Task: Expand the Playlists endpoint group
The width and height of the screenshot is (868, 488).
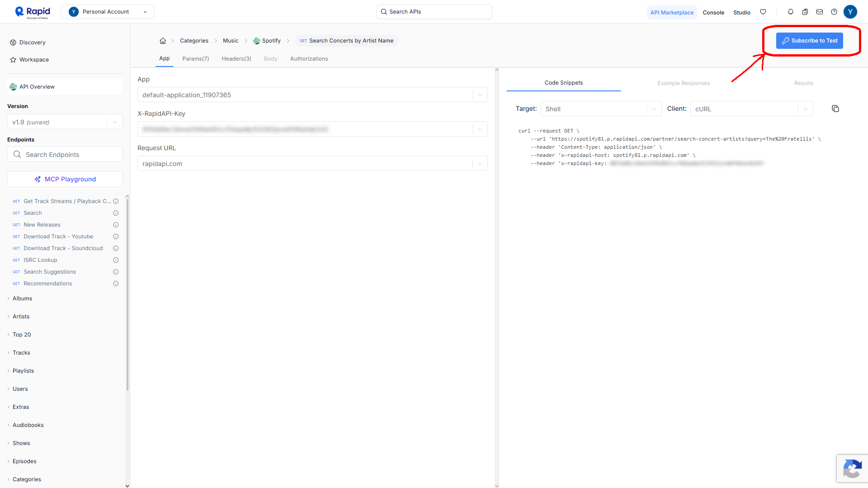Action: point(23,371)
